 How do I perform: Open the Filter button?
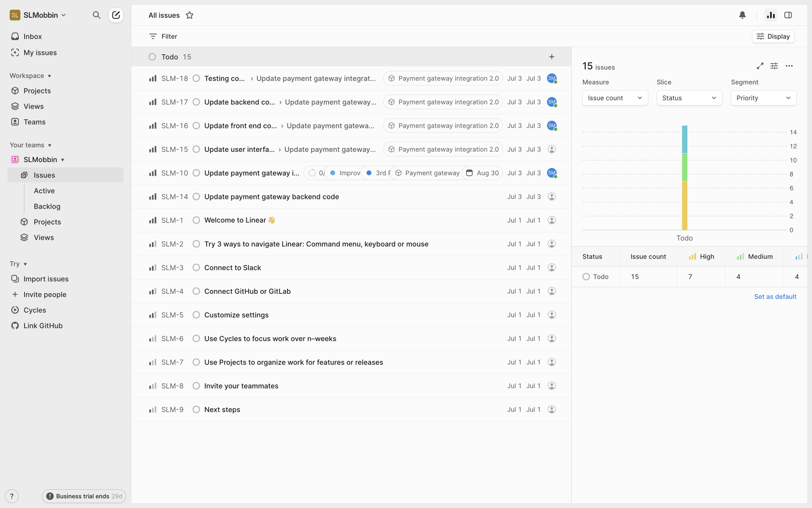(x=163, y=36)
